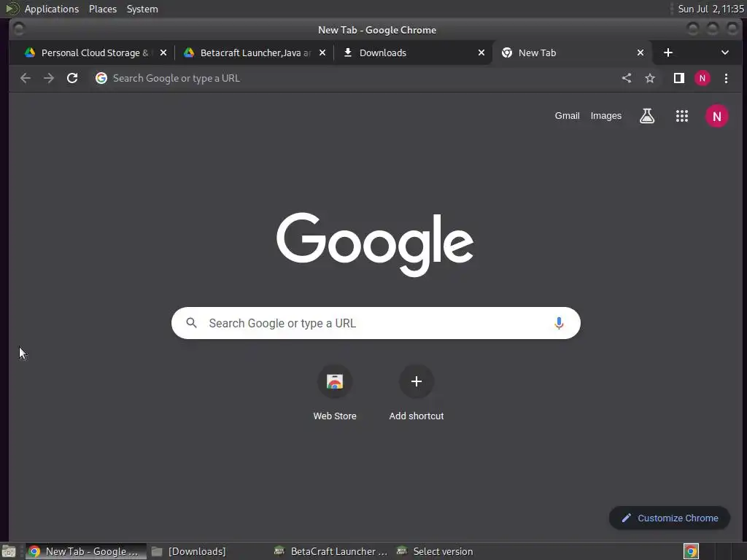The image size is (747, 560).
Task: Open the Places menu
Action: click(x=103, y=9)
